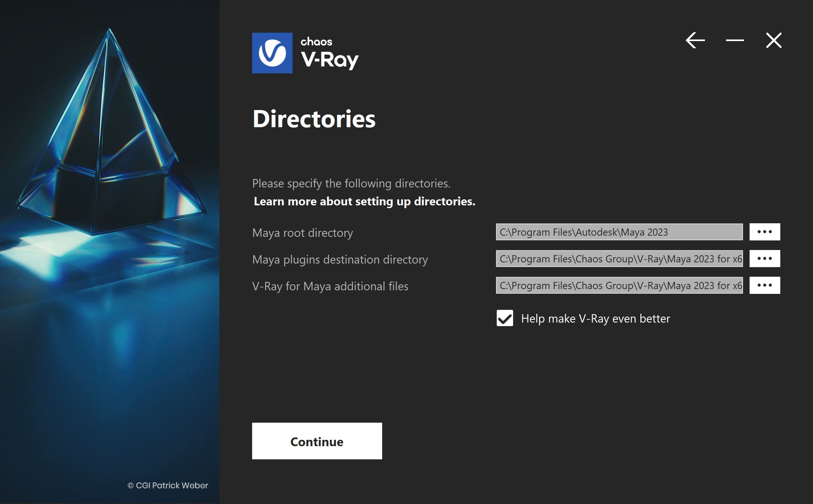
Task: Go back using the left arrow icon
Action: point(695,40)
